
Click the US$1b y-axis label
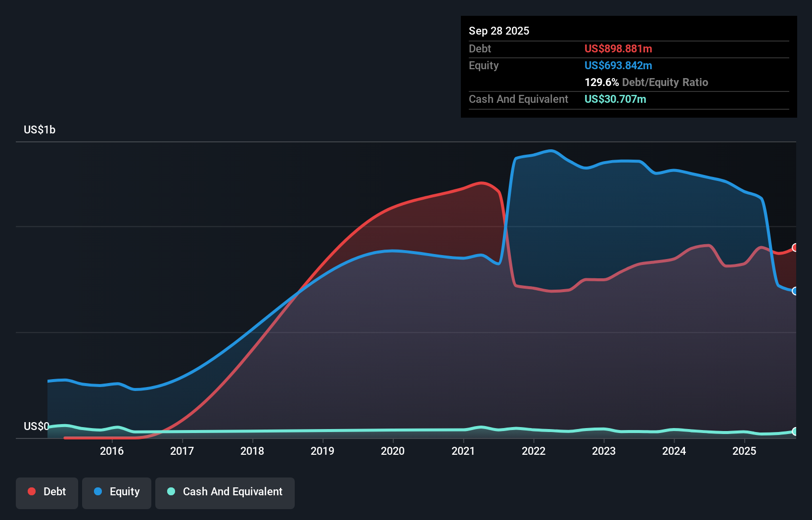click(x=40, y=130)
